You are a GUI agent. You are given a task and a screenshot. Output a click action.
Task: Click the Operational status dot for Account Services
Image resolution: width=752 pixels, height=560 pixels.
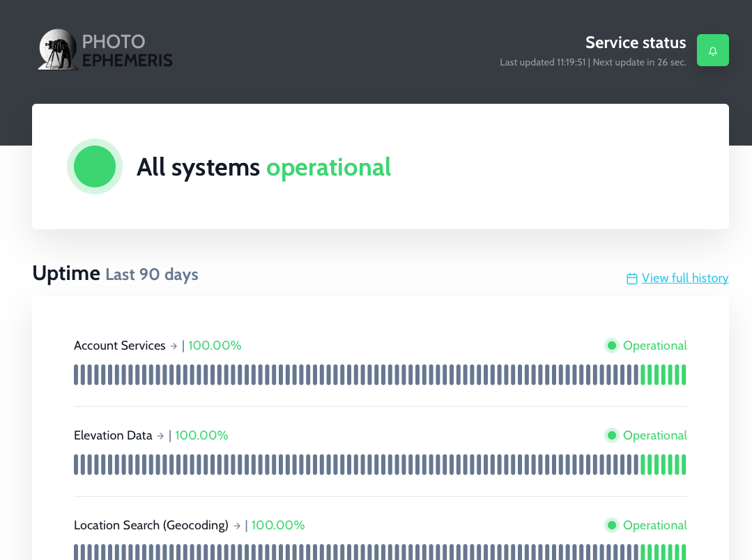pos(611,345)
